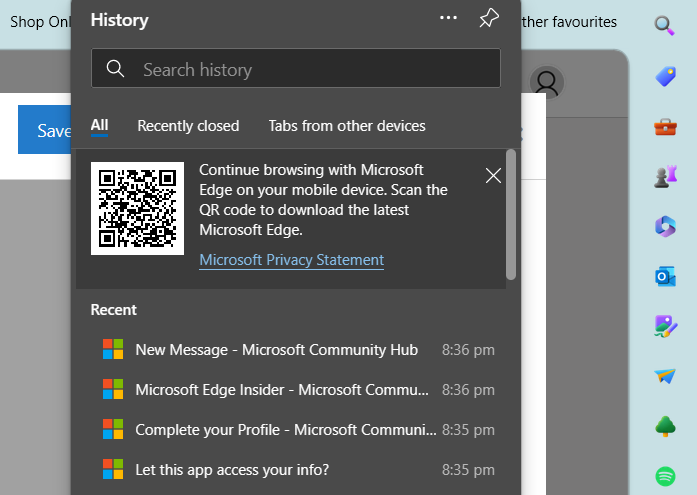Open the Microsoft Privacy Statement link
Screen dimensions: 697x495
[x=291, y=260]
